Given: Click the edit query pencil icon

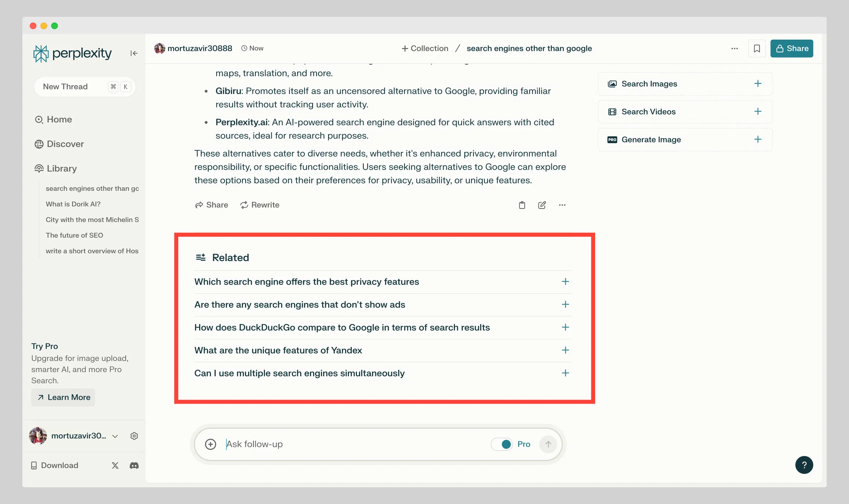Looking at the screenshot, I should (542, 205).
